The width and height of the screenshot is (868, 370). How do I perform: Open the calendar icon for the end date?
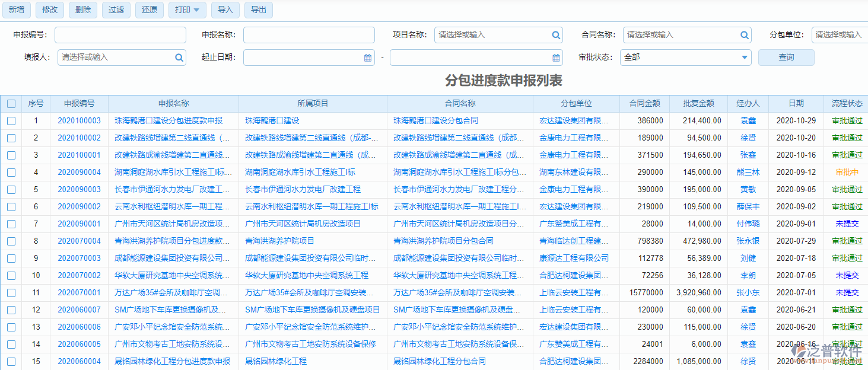[x=555, y=58]
